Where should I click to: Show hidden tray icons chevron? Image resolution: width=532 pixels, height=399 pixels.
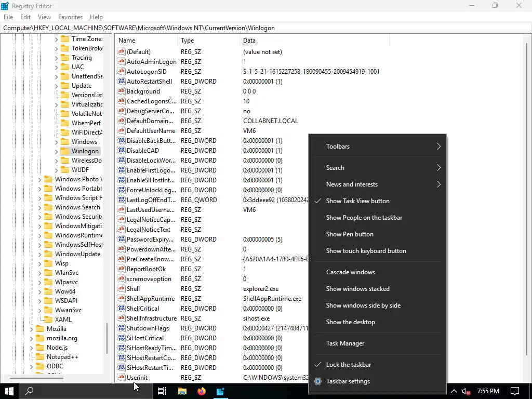[454, 391]
